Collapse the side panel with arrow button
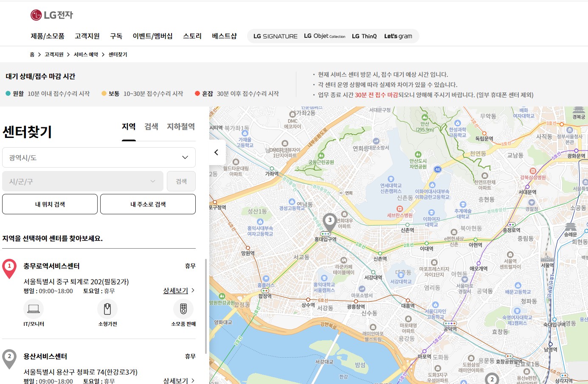 point(216,152)
